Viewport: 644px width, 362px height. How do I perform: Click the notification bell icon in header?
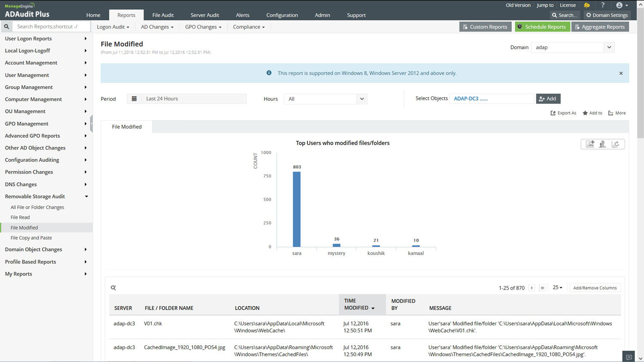(x=586, y=5)
